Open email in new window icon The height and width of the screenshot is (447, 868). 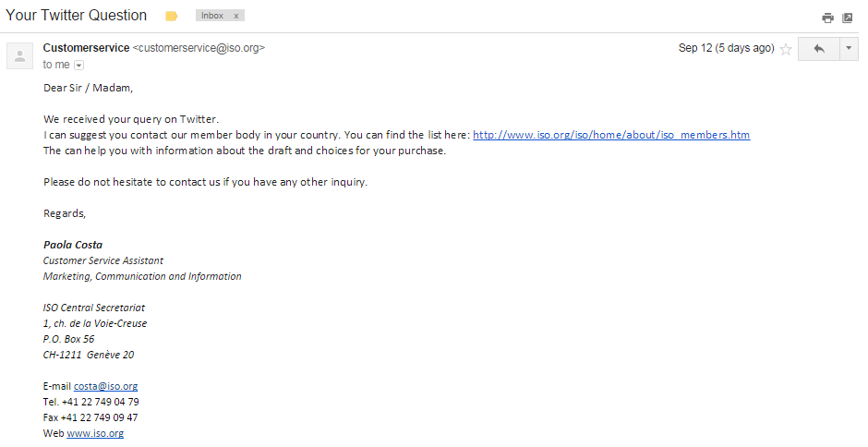point(847,18)
